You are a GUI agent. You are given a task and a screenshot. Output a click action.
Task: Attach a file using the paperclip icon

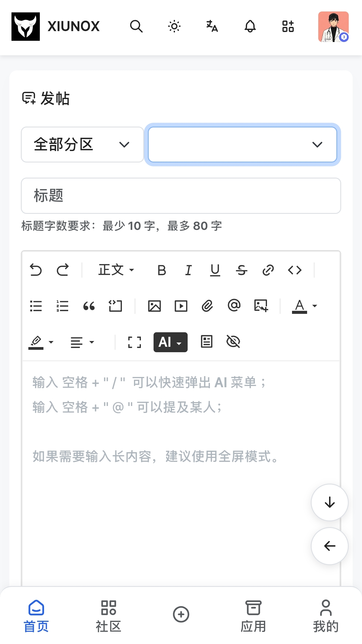(x=207, y=306)
